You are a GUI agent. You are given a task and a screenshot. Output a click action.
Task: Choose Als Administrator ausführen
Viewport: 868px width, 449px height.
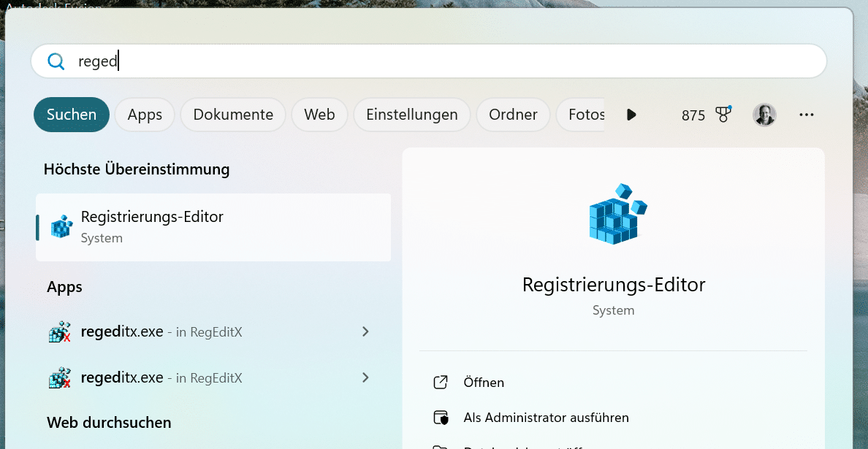546,418
